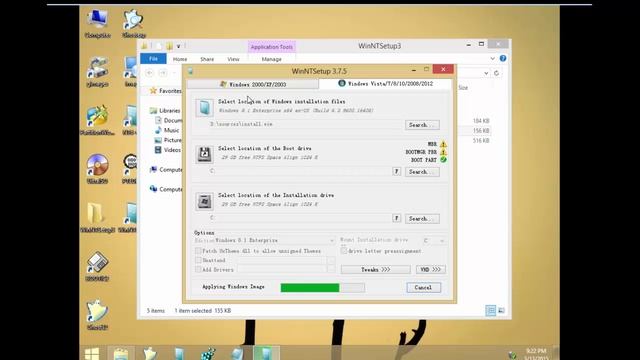Open the Computer desktop icon with monitor

tap(98, 22)
